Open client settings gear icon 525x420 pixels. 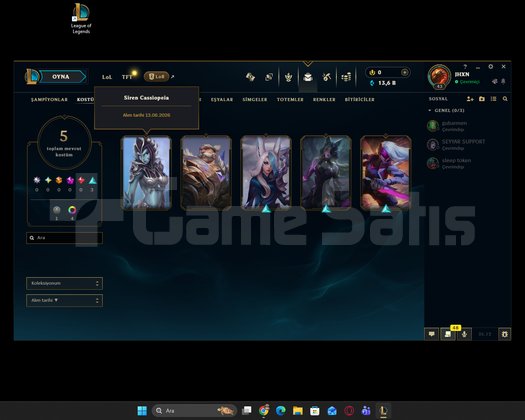coord(491,67)
